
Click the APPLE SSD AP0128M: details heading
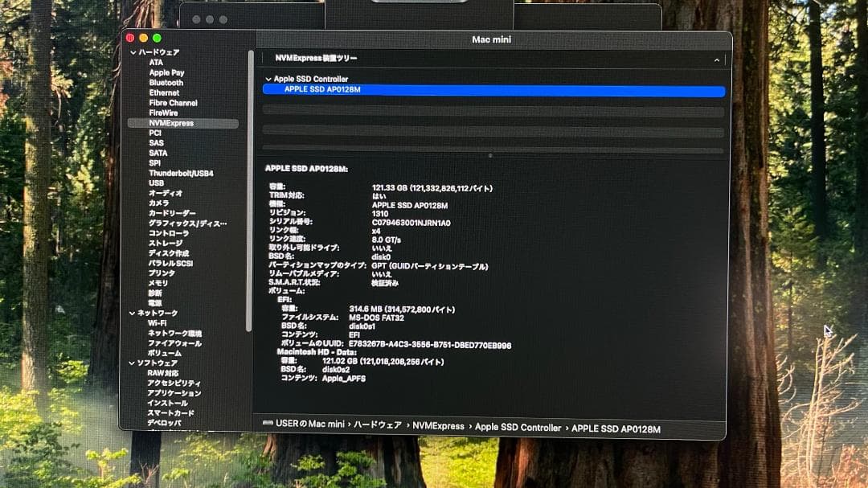306,169
